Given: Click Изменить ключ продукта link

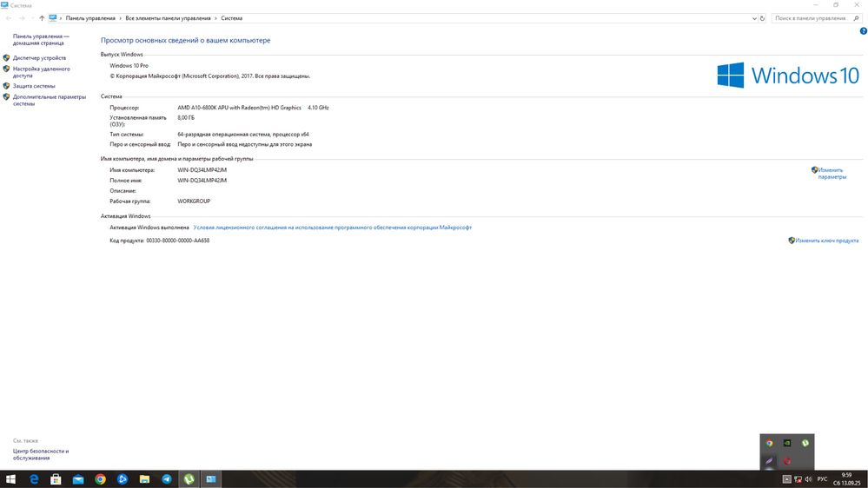Looking at the screenshot, I should pos(827,241).
